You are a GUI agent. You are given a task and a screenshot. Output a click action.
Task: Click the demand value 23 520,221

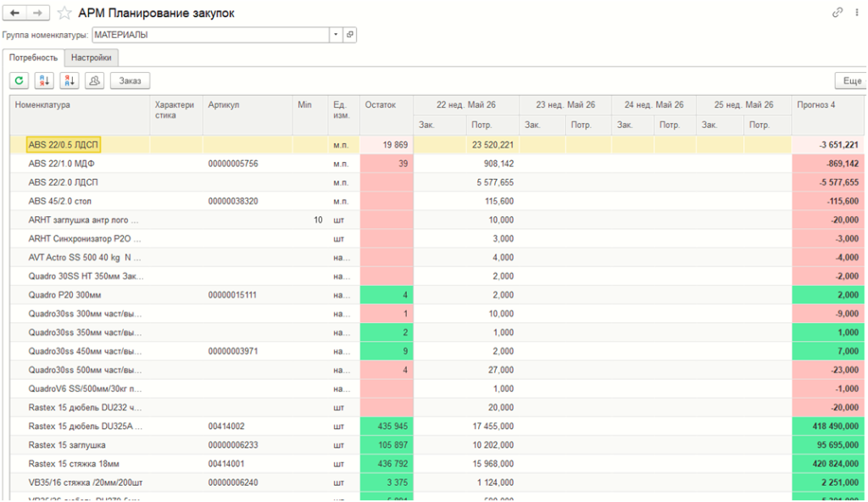coord(492,145)
